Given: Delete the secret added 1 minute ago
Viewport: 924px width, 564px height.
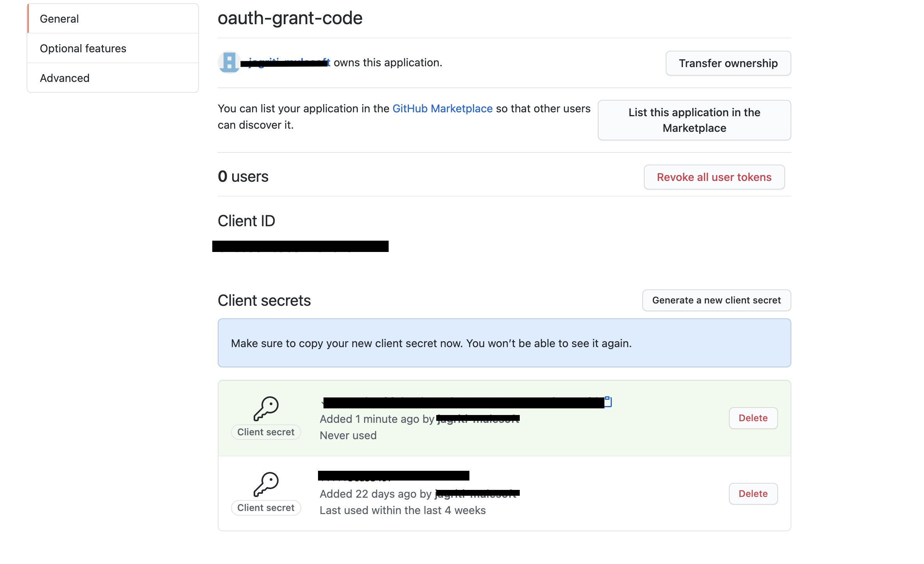Looking at the screenshot, I should point(753,418).
